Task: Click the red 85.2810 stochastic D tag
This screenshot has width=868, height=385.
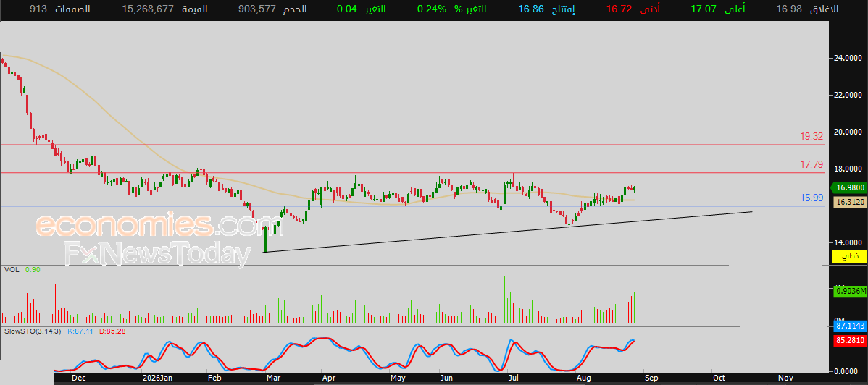Action: tap(849, 339)
